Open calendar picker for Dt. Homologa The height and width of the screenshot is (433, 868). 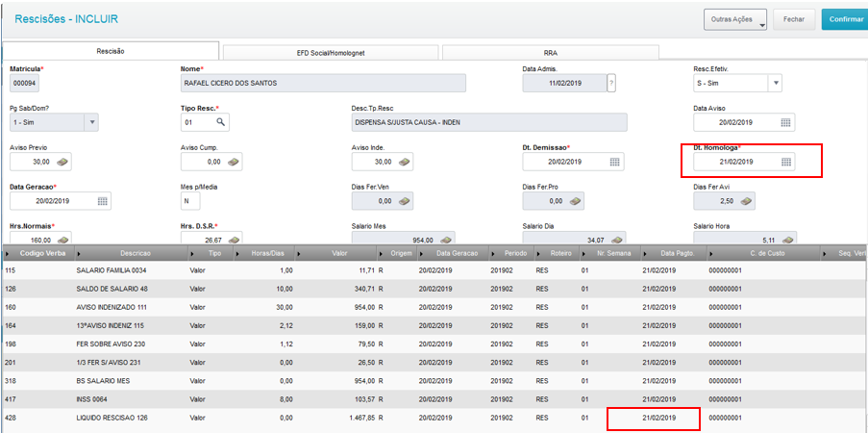[x=786, y=162]
